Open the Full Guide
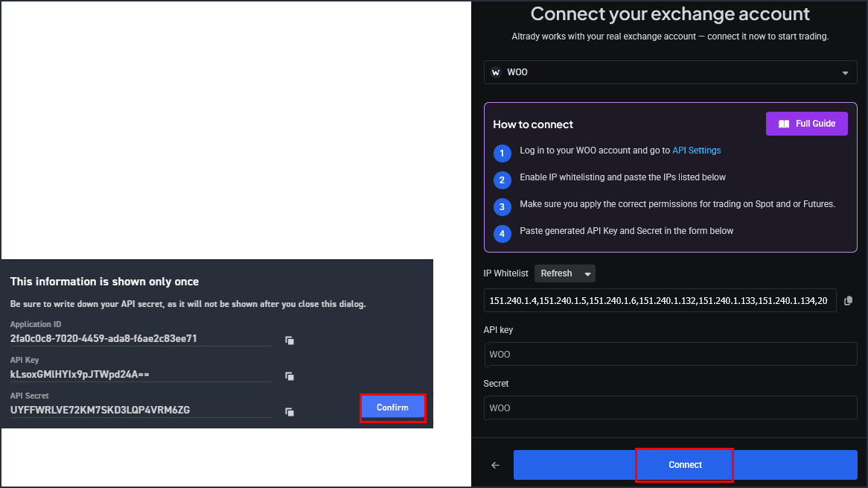Image resolution: width=868 pixels, height=488 pixels. tap(806, 124)
